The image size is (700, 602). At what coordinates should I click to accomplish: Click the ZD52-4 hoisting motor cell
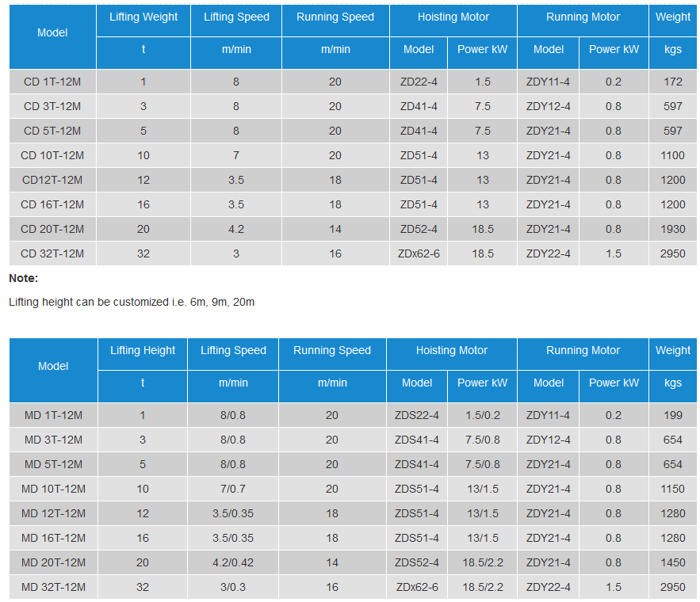tap(419, 229)
